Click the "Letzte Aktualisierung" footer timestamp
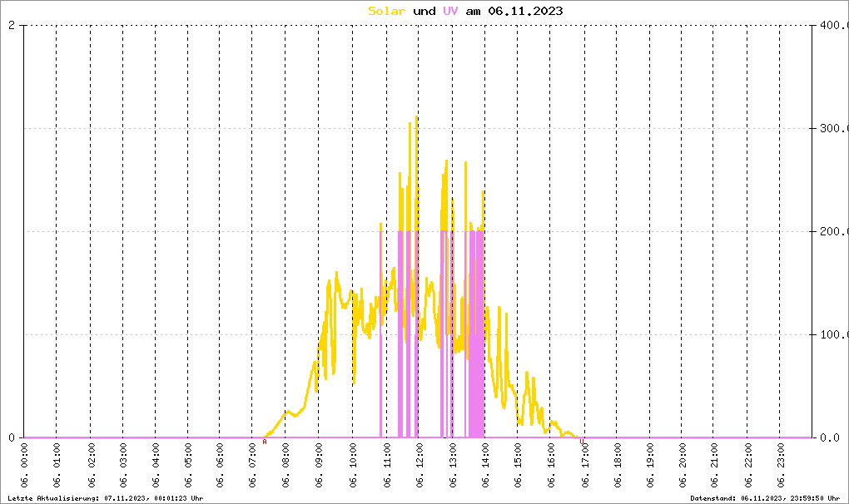Image resolution: width=849 pixels, height=504 pixels. click(106, 498)
